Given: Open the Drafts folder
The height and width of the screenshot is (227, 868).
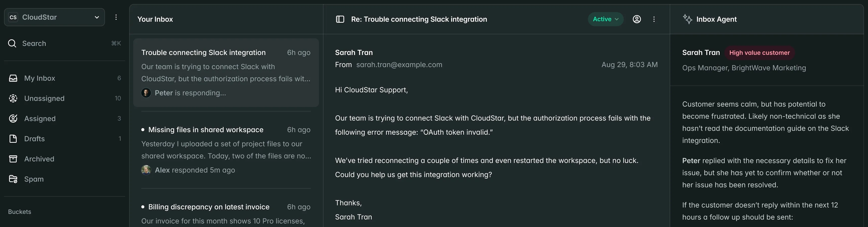Looking at the screenshot, I should [x=34, y=139].
